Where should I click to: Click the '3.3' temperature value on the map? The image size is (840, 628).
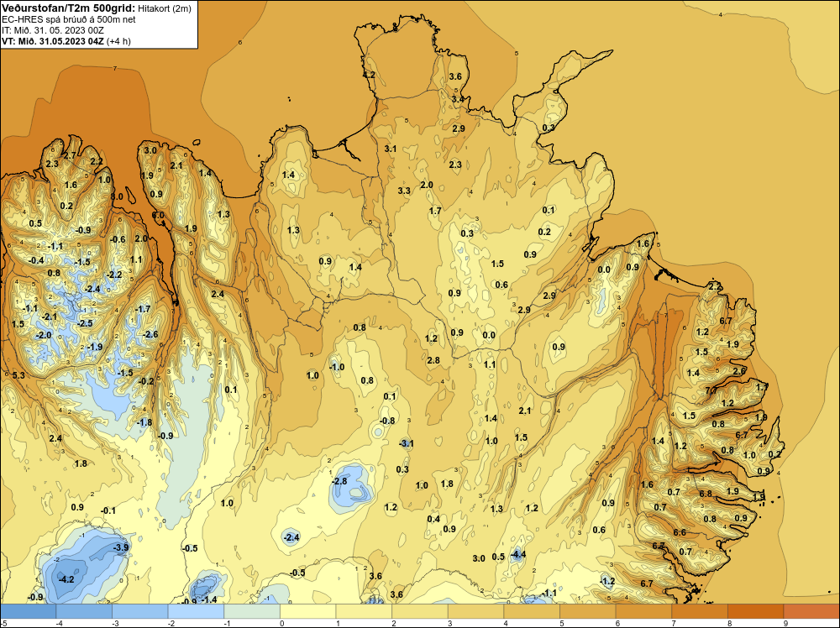pos(405,191)
